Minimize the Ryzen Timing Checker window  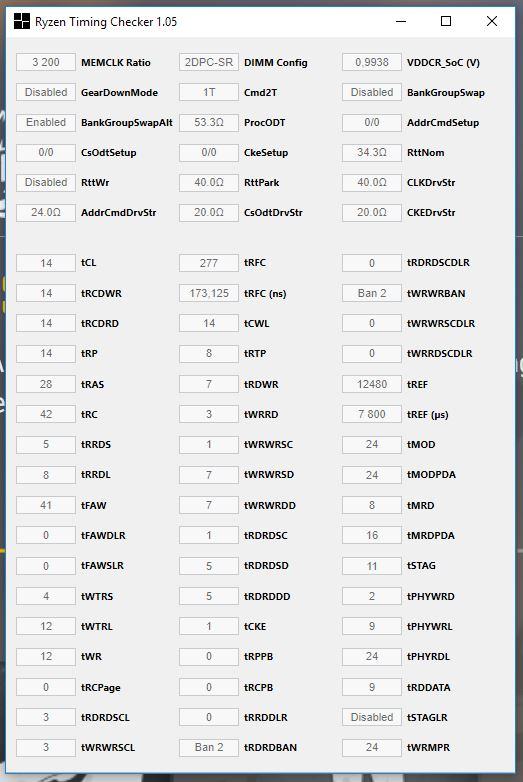pyautogui.click(x=401, y=21)
